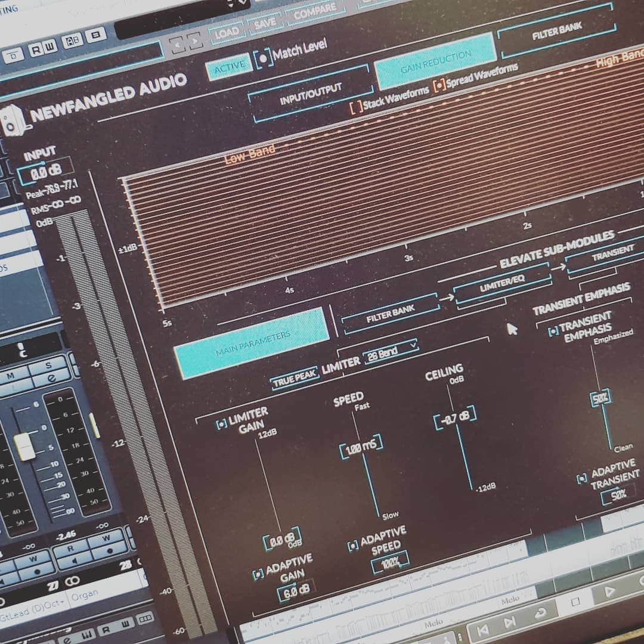The width and height of the screenshot is (644, 644).
Task: Click the Low Band label on waveform display
Action: point(249,154)
